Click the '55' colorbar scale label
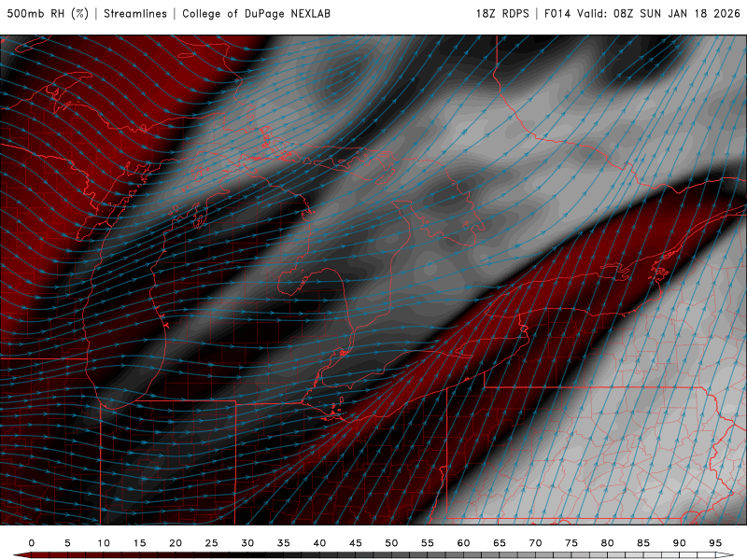747x560 pixels. tap(428, 543)
